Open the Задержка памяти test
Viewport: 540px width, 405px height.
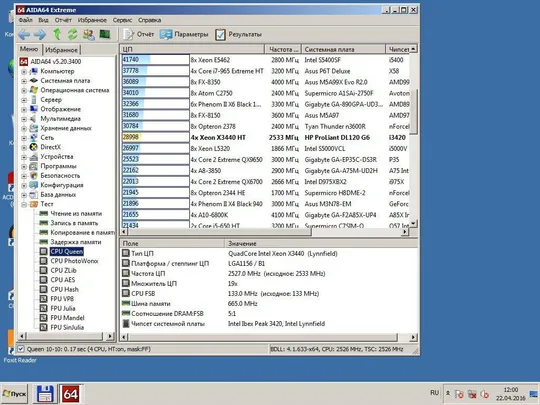tap(76, 242)
